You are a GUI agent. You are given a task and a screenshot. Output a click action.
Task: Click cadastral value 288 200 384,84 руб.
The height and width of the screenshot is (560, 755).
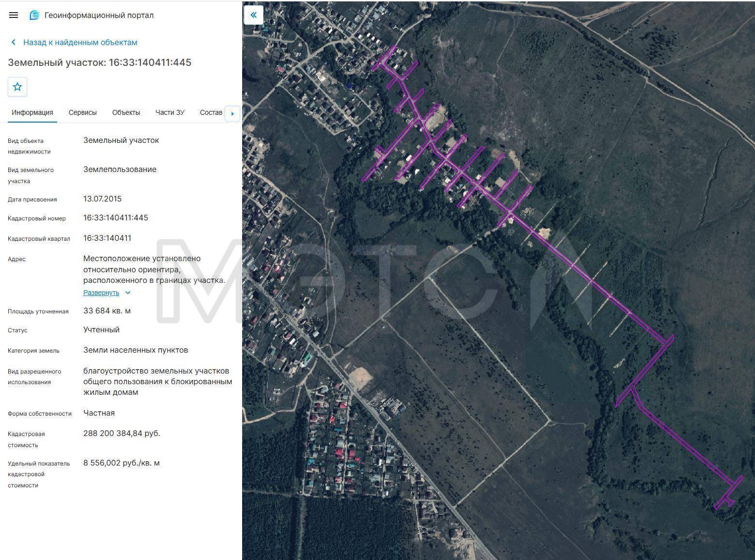122,434
